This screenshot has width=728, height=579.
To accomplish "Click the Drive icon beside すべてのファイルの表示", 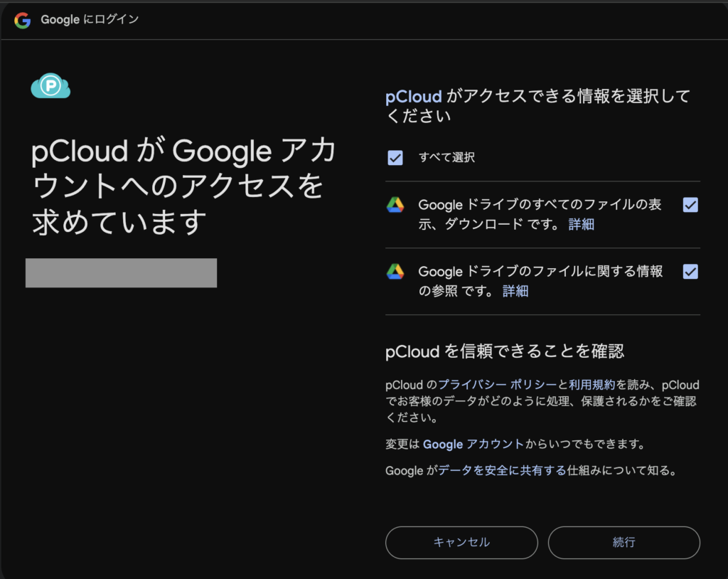I will click(x=395, y=205).
